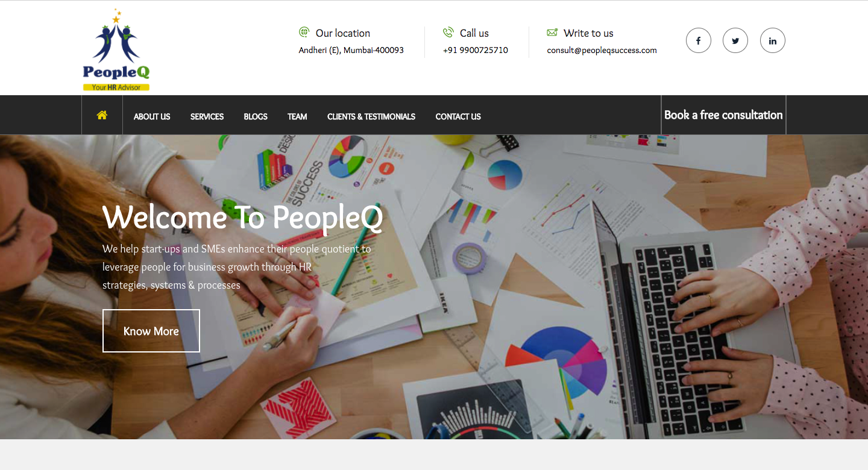
Task: Click the globe location icon
Action: [304, 32]
